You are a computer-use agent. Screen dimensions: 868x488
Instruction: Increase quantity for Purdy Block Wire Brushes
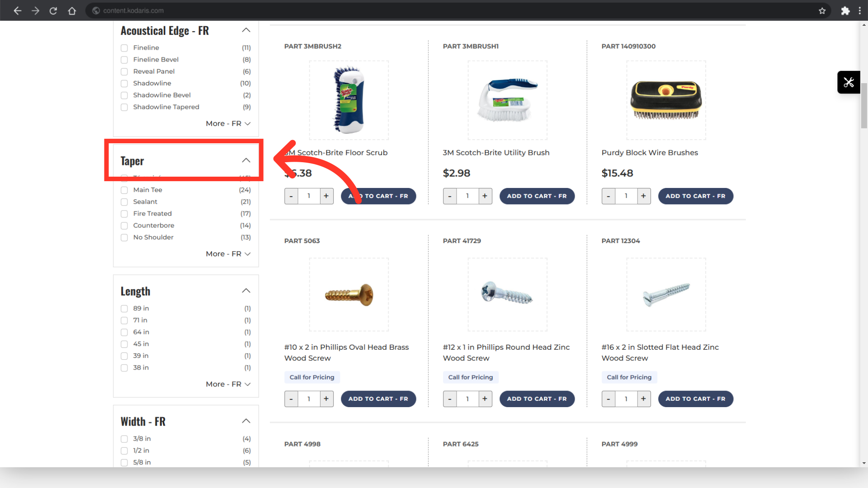(x=643, y=196)
